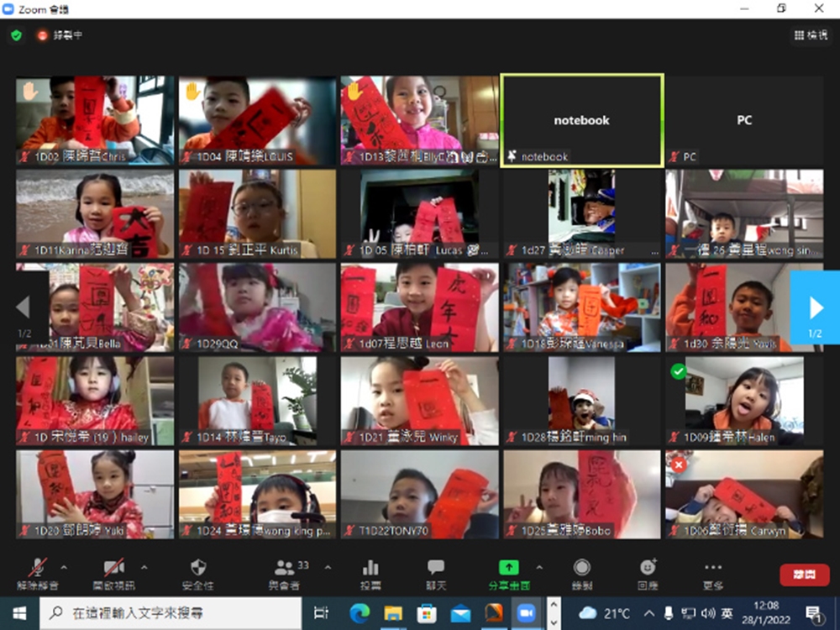Select 1D18 Vanessa video tile

[x=582, y=307]
